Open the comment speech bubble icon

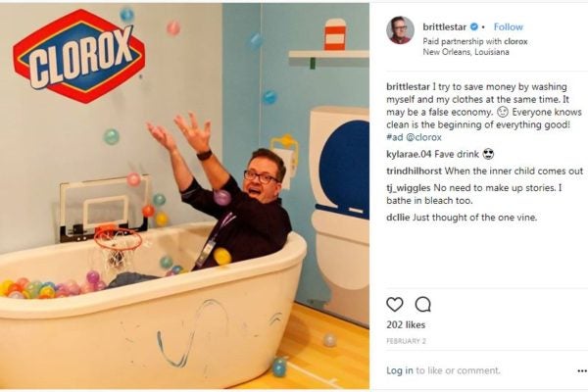423,305
